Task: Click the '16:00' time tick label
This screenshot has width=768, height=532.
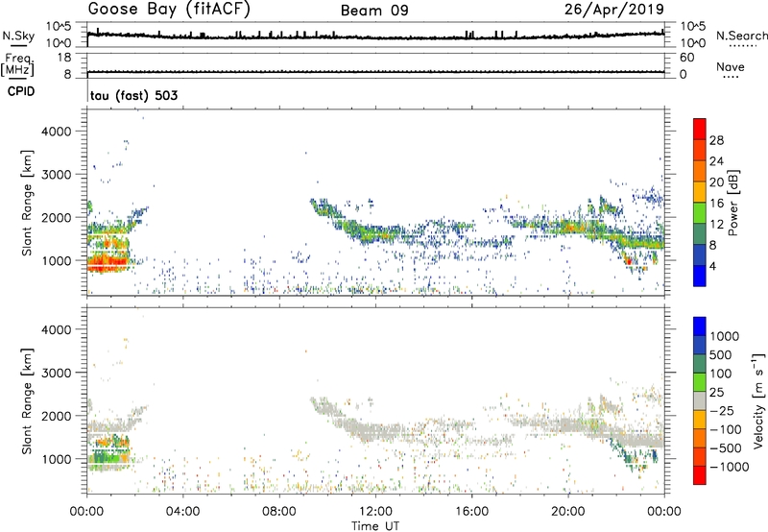Action: [471, 512]
